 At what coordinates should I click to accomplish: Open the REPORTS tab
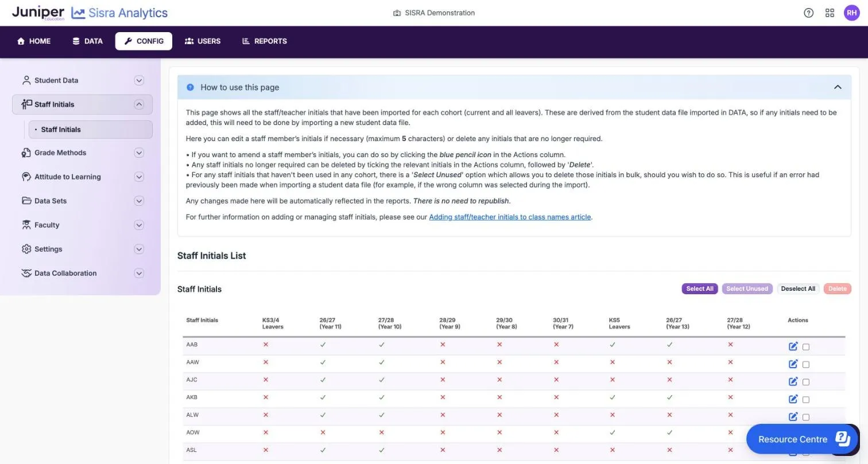[265, 41]
